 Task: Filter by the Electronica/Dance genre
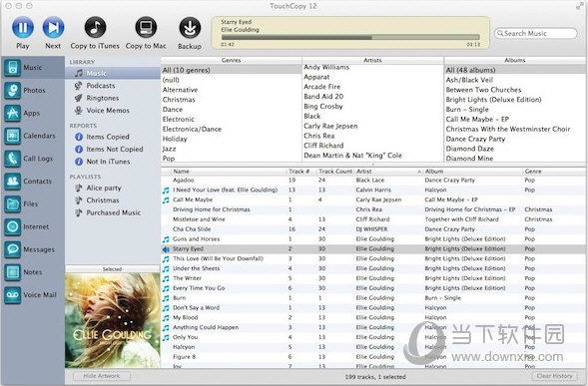click(232, 129)
